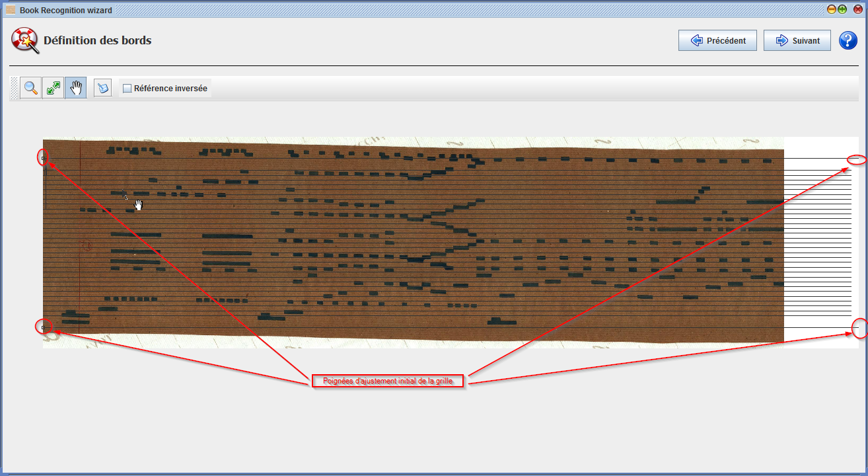Click the Définition des bords heading
Screen dimensions: 868x476
coord(98,40)
